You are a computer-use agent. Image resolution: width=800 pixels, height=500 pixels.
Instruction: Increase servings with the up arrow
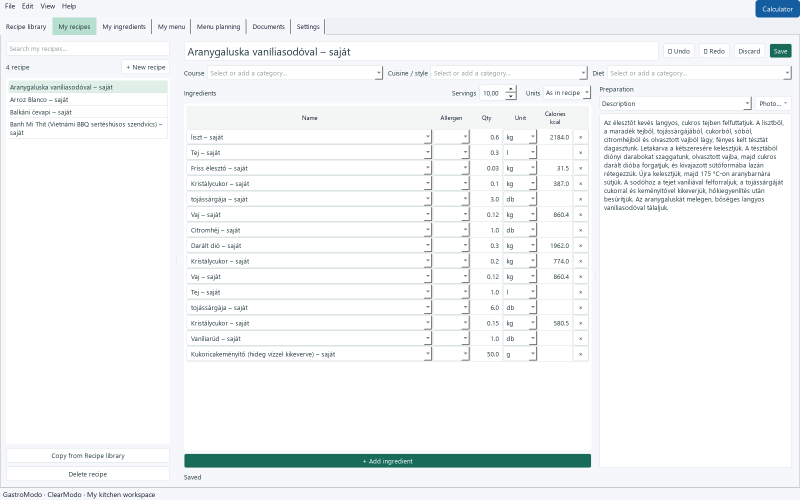[510, 90]
